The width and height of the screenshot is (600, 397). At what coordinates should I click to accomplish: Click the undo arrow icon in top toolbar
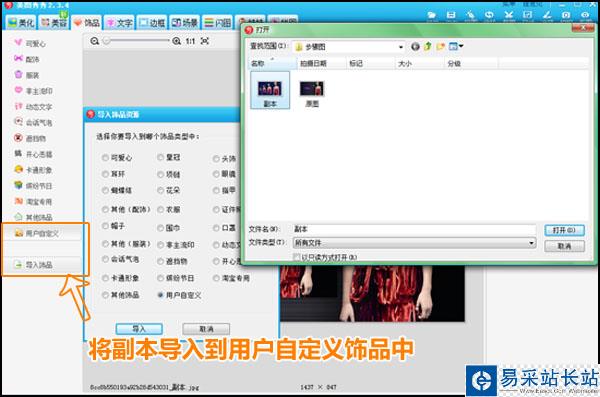pos(489,15)
